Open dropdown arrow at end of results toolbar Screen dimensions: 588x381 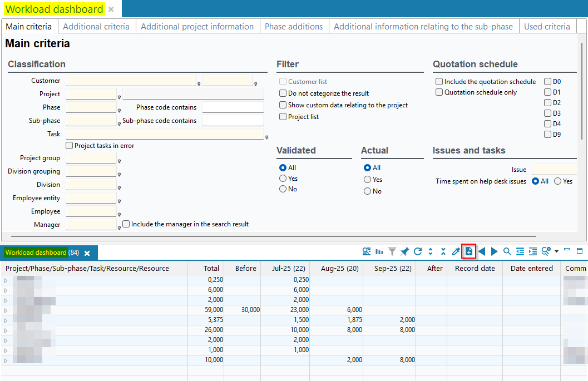[556, 252]
